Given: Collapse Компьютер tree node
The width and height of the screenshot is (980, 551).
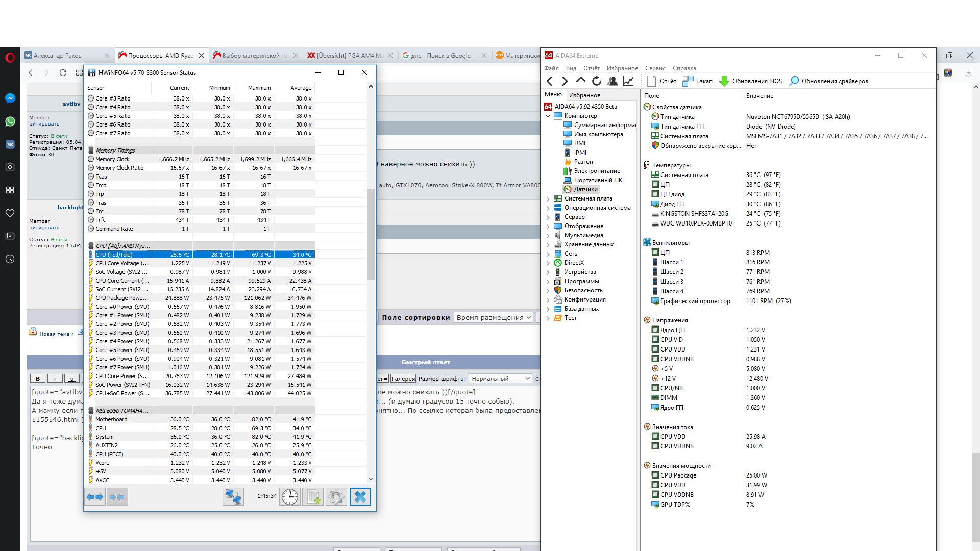Looking at the screenshot, I should tap(548, 116).
